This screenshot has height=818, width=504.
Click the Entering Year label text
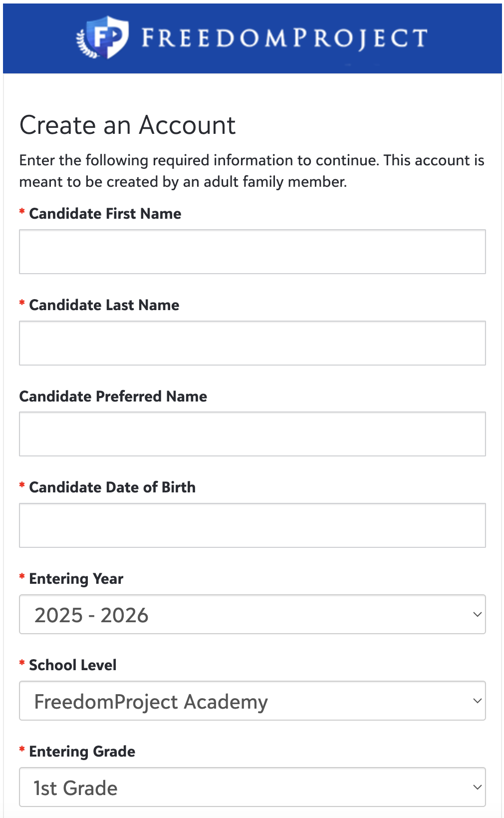76,579
